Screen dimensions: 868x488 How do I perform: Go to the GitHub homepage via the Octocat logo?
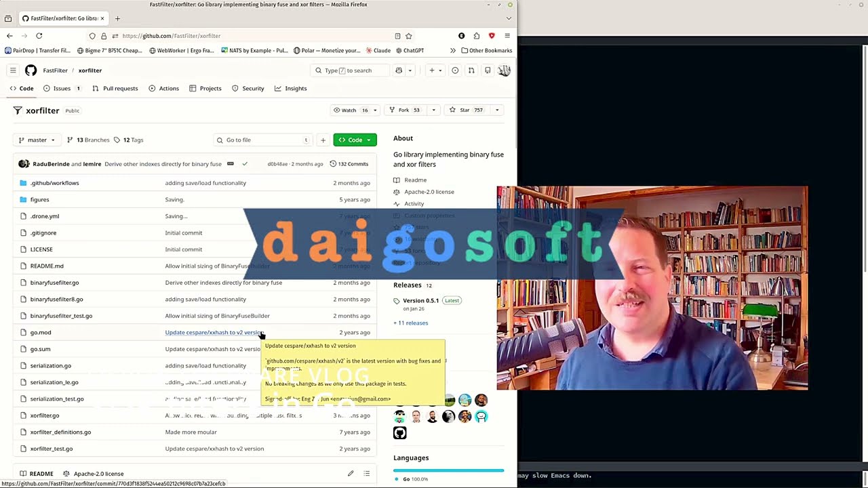pos(31,70)
